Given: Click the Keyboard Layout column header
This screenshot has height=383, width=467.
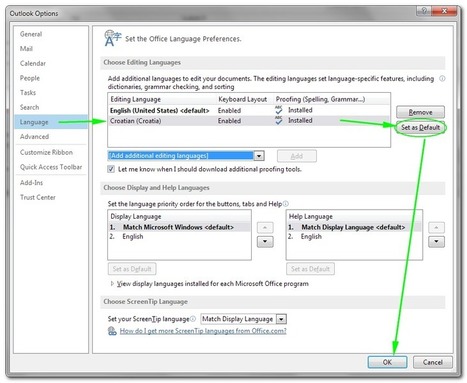Looking at the screenshot, I should [x=243, y=99].
